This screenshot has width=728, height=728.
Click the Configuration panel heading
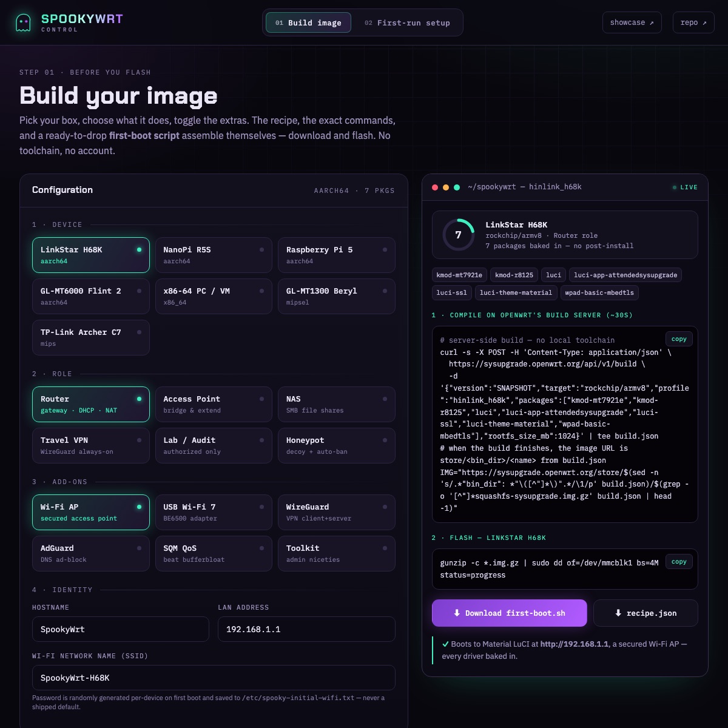(62, 190)
